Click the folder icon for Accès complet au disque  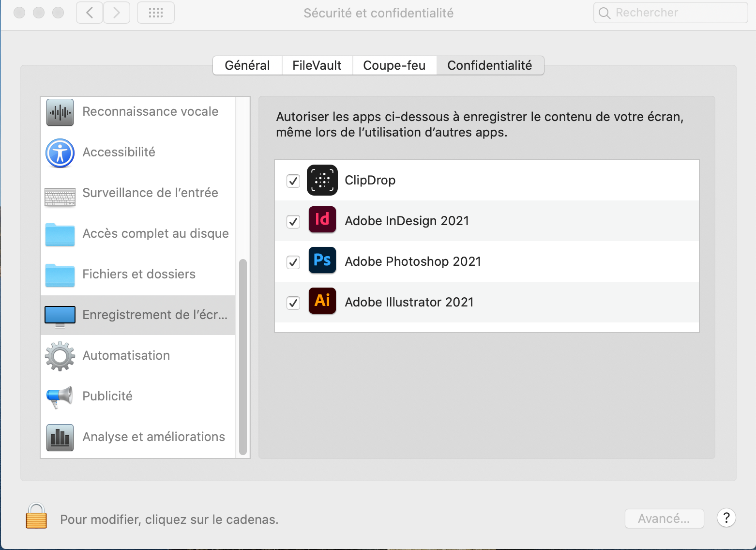pos(60,234)
